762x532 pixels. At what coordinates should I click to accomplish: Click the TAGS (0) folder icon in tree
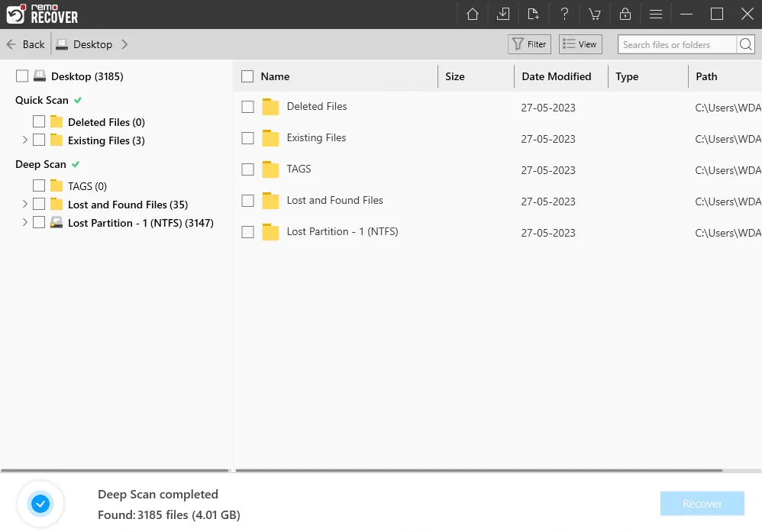[57, 185]
